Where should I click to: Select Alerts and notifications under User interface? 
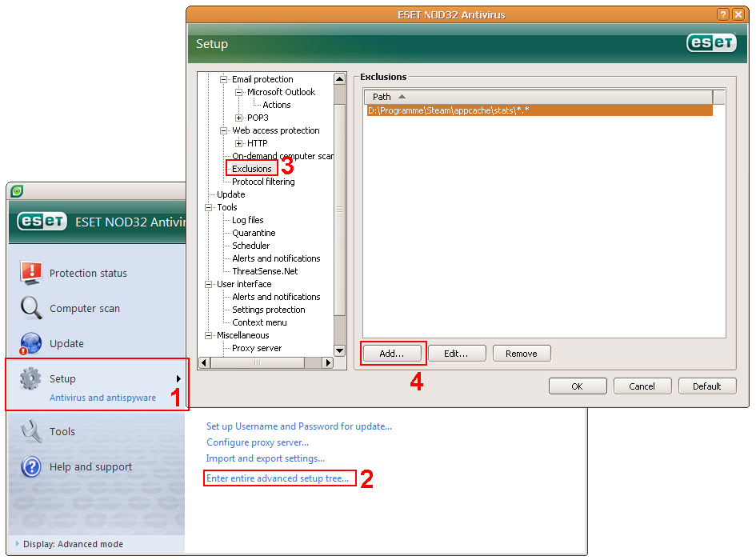276,297
